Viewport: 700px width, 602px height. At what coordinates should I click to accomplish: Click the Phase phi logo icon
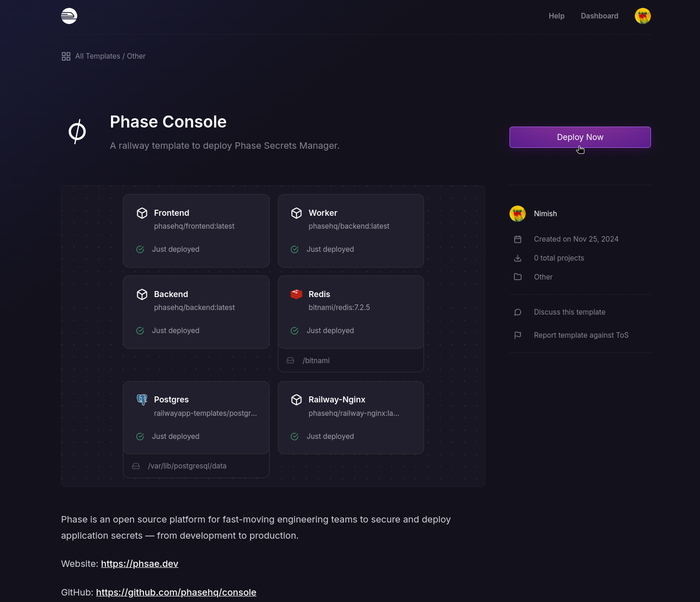coord(77,132)
